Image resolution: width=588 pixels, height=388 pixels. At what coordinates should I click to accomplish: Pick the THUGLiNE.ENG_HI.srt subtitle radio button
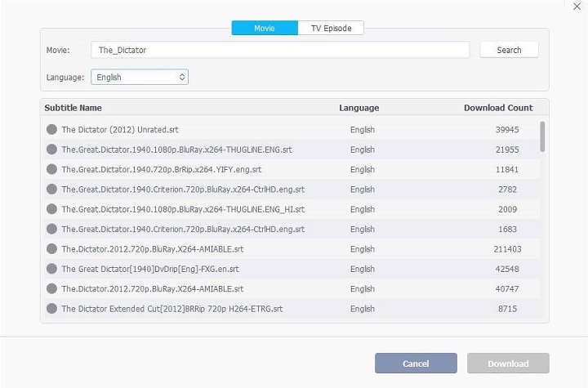(x=51, y=209)
